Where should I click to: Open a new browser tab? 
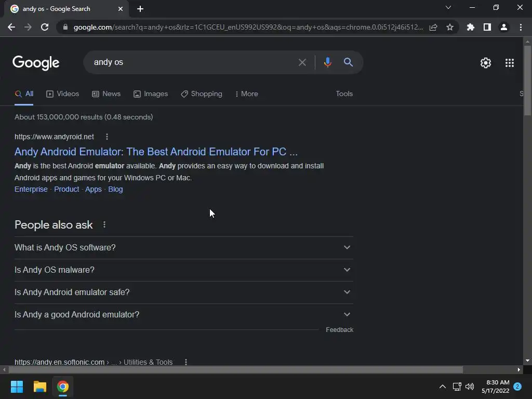pos(140,9)
